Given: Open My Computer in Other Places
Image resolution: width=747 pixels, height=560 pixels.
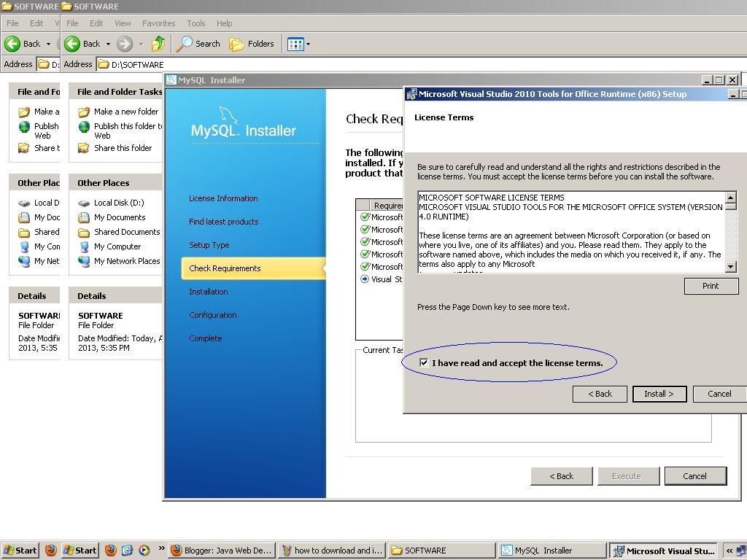Looking at the screenshot, I should tap(117, 246).
